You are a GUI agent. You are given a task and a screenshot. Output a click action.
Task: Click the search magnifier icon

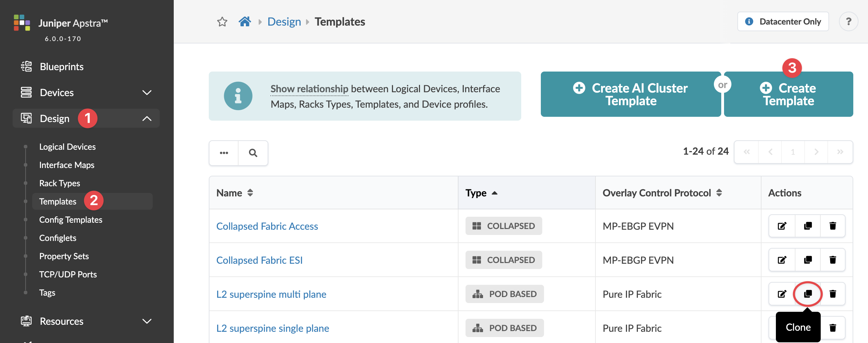coord(253,153)
